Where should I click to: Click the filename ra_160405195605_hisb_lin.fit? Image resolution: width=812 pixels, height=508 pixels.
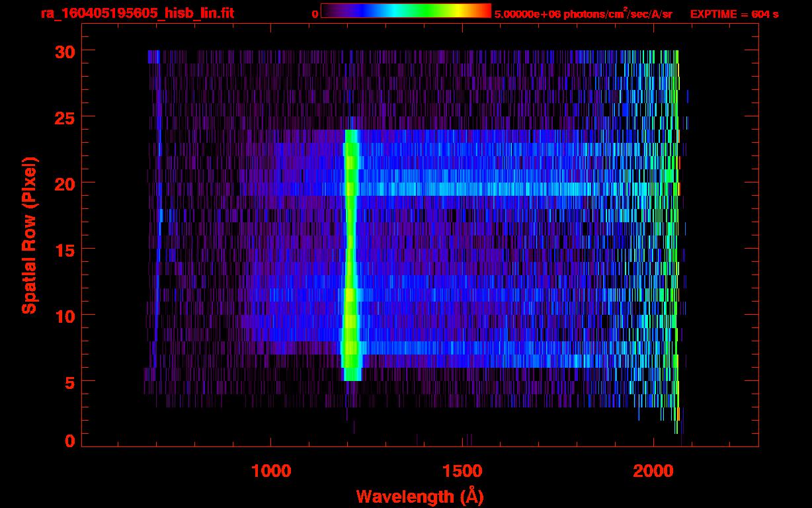[137, 13]
